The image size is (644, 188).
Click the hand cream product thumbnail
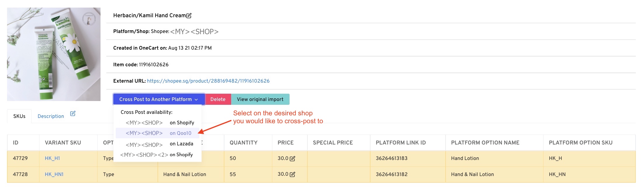tap(54, 54)
